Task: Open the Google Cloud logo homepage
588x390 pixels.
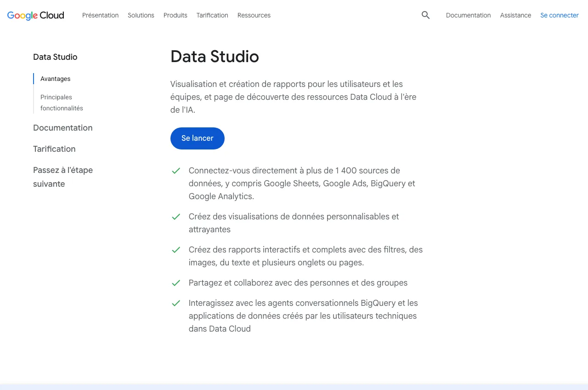Action: coord(36,15)
